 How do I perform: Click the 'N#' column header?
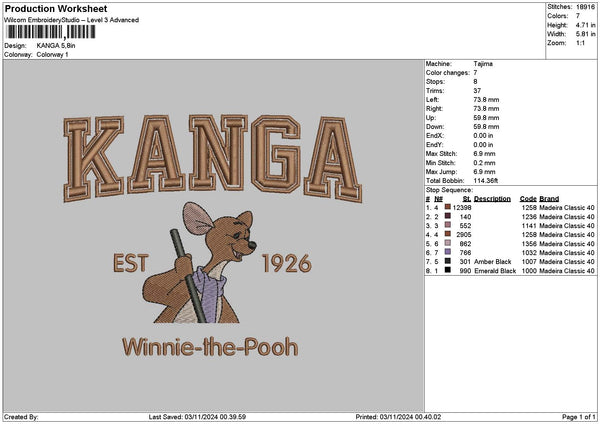click(438, 199)
